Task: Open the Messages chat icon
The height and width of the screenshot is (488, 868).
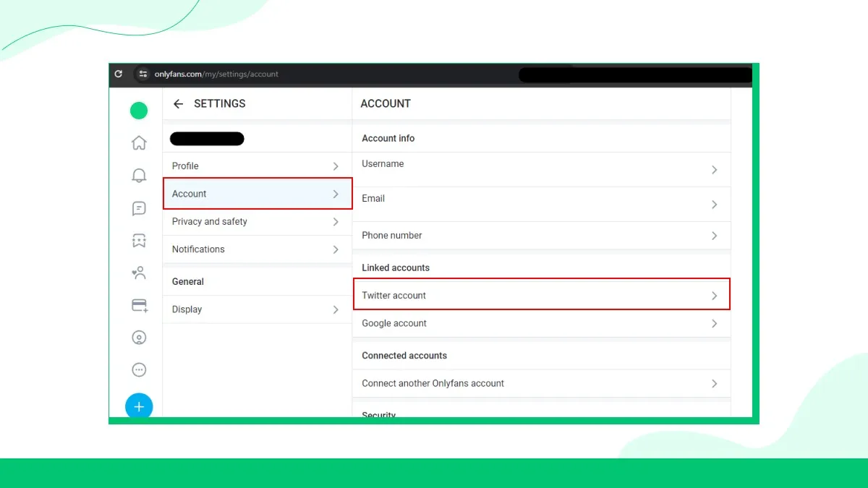Action: coord(139,208)
